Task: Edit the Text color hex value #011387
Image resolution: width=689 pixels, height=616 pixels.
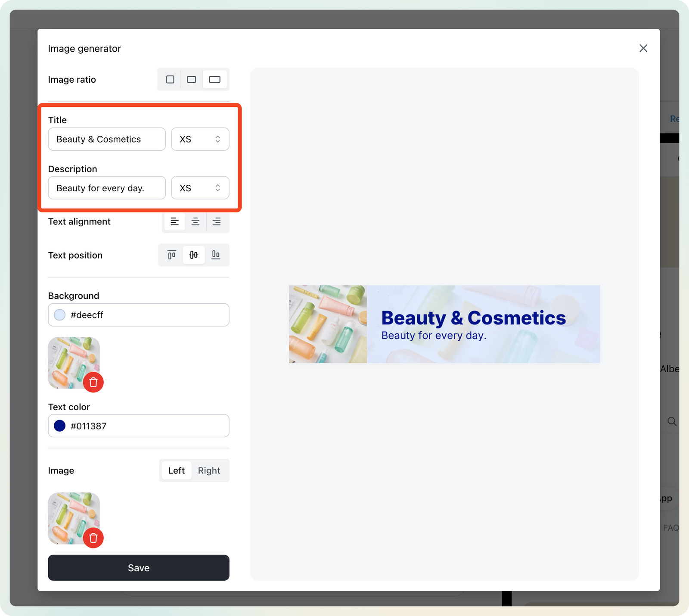Action: pyautogui.click(x=139, y=426)
